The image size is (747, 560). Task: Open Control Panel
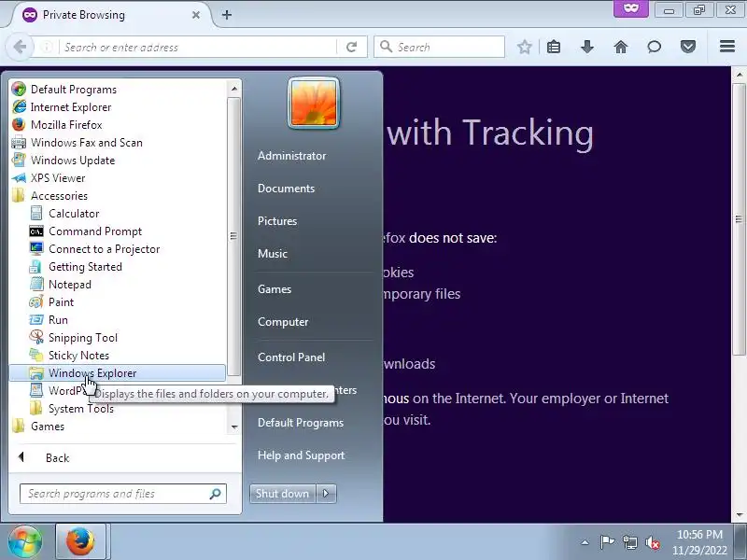point(291,357)
